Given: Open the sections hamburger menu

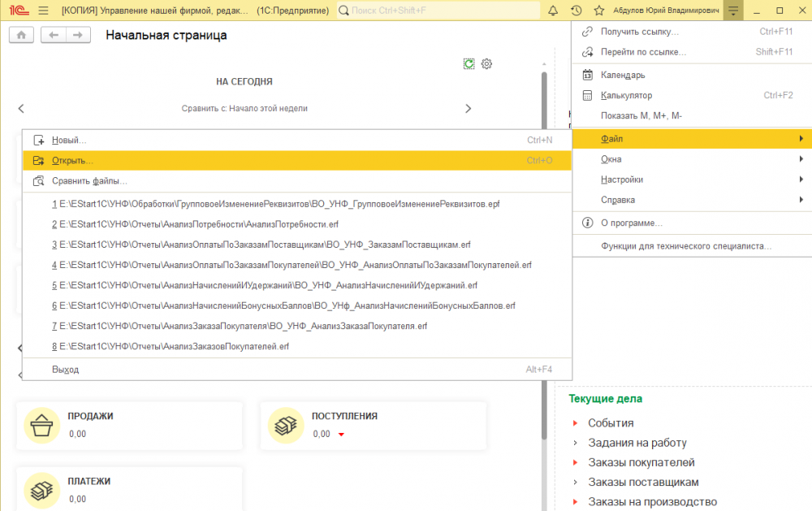Looking at the screenshot, I should coord(44,11).
